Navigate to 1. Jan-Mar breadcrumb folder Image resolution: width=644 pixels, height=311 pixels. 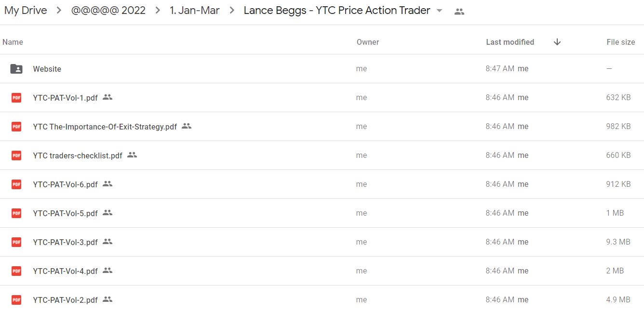click(x=195, y=11)
